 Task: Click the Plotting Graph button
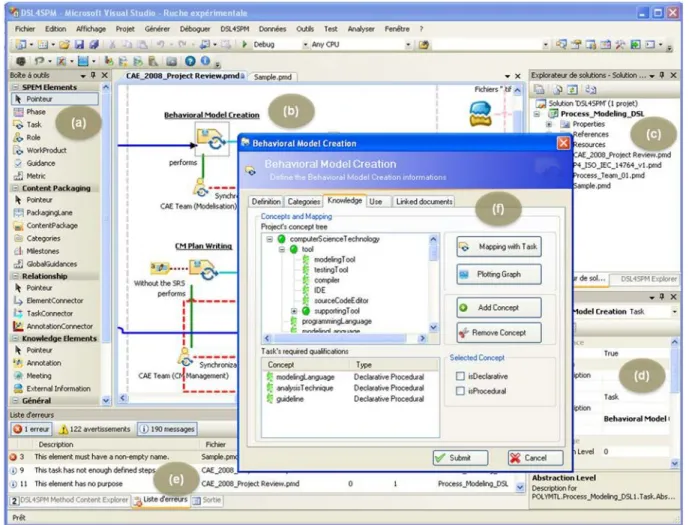499,274
